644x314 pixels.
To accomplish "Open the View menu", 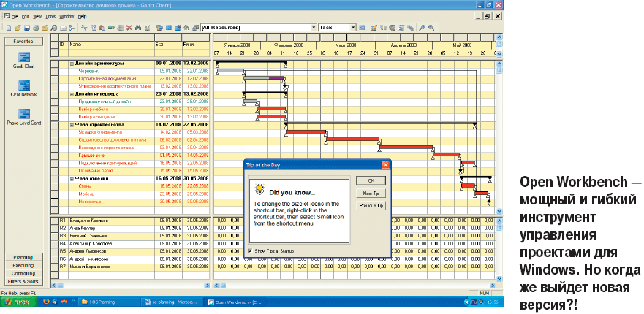I will point(37,16).
